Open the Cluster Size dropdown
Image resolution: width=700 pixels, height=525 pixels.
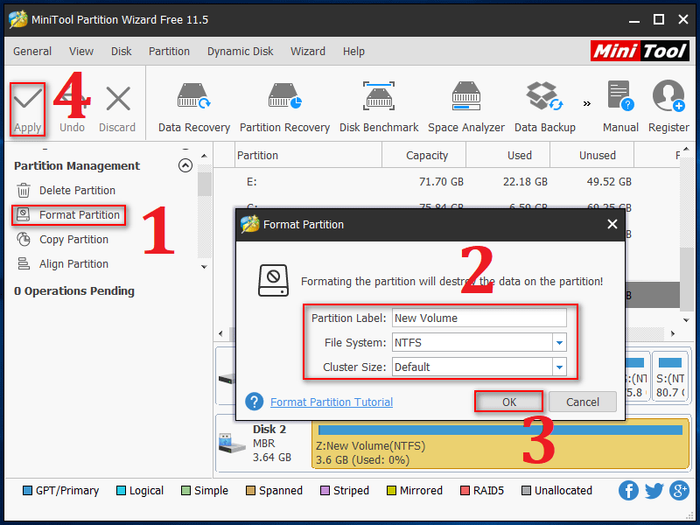point(559,367)
